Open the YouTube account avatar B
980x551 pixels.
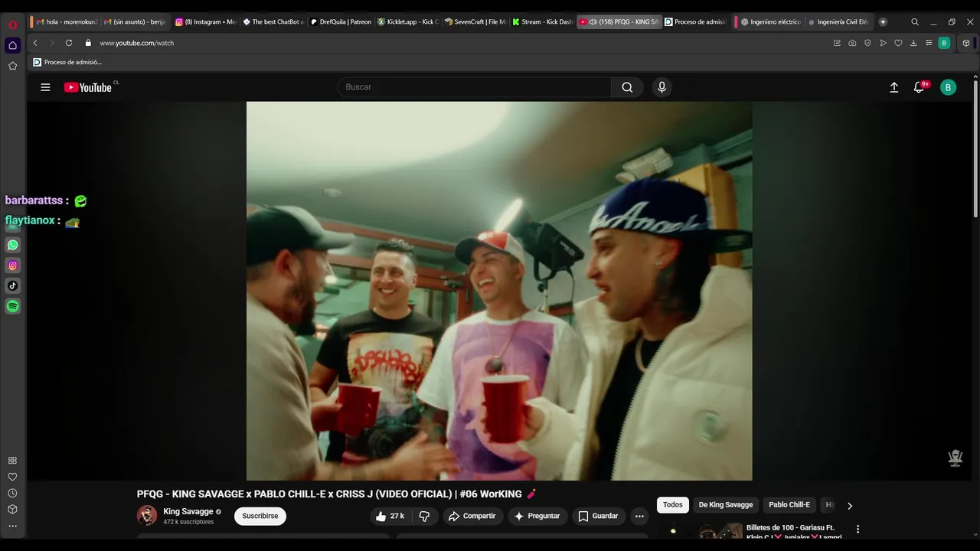point(948,87)
